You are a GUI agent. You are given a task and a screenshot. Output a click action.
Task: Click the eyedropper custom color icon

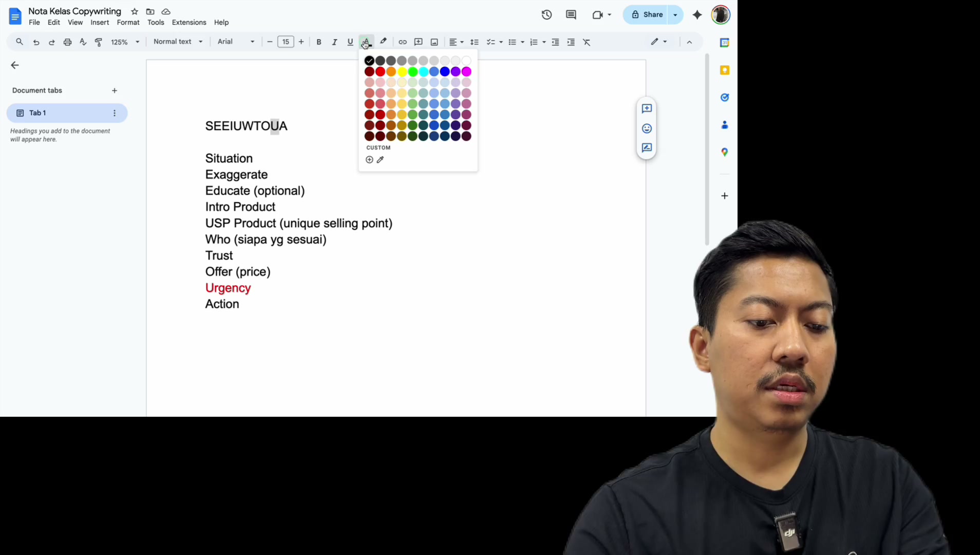tap(381, 160)
